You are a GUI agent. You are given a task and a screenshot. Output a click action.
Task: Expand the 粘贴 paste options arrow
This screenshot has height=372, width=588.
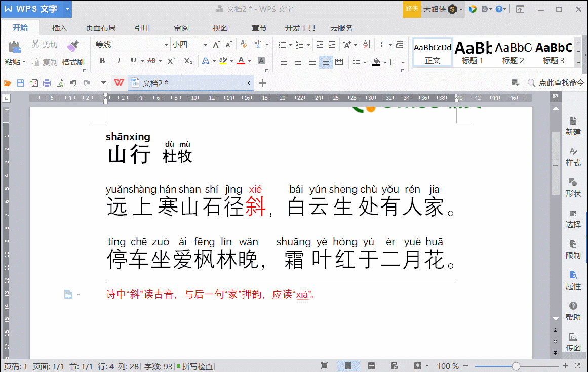pyautogui.click(x=24, y=62)
